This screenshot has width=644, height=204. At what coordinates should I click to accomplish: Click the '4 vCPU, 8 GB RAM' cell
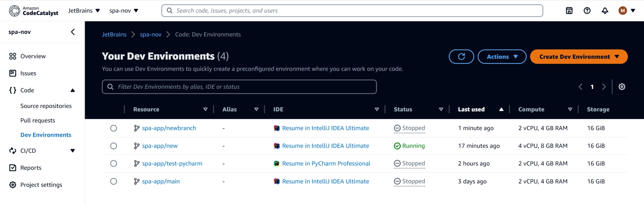(x=543, y=146)
